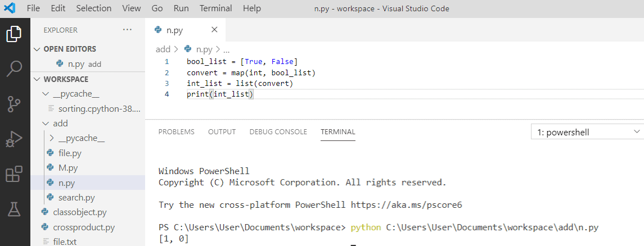Screen dimensions: 644x246
Task: Click the bool_list assignment line of code
Action: [x=242, y=62]
